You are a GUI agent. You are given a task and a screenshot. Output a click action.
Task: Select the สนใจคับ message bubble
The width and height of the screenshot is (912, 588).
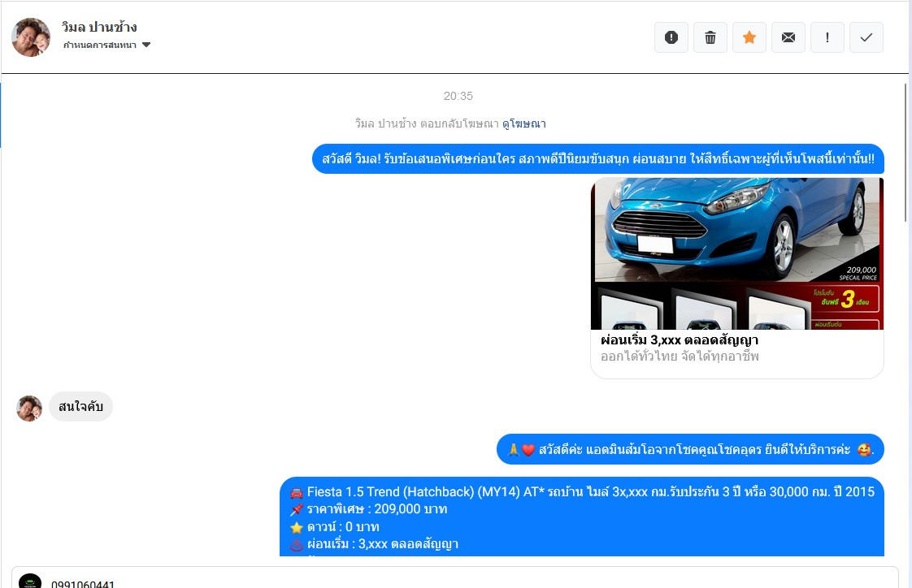tap(80, 406)
